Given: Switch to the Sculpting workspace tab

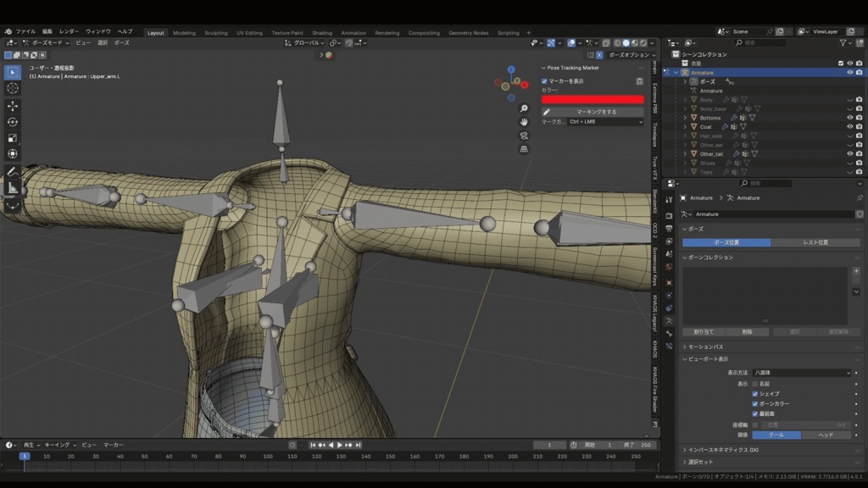Looking at the screenshot, I should (x=216, y=33).
